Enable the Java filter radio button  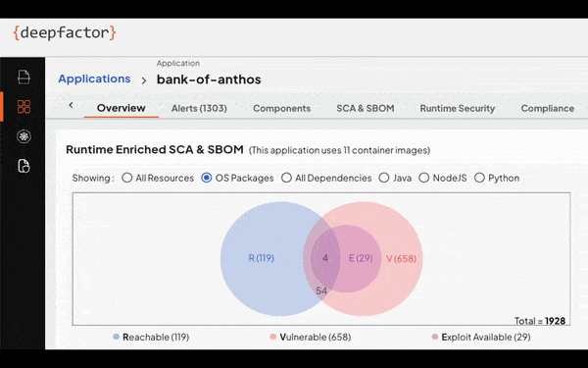click(x=384, y=178)
